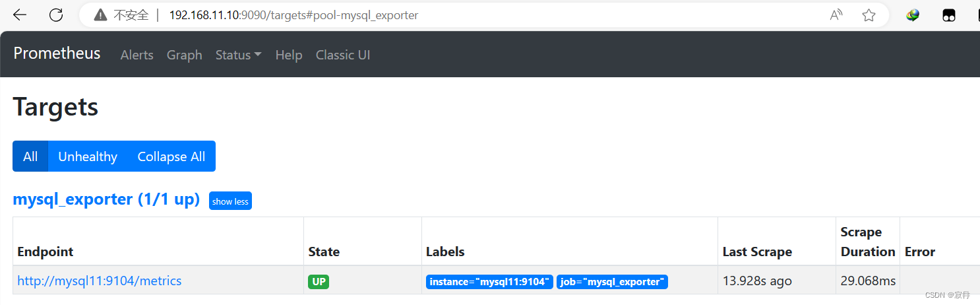This screenshot has height=305, width=980.
Task: Click the Collapse All button
Action: (x=171, y=156)
